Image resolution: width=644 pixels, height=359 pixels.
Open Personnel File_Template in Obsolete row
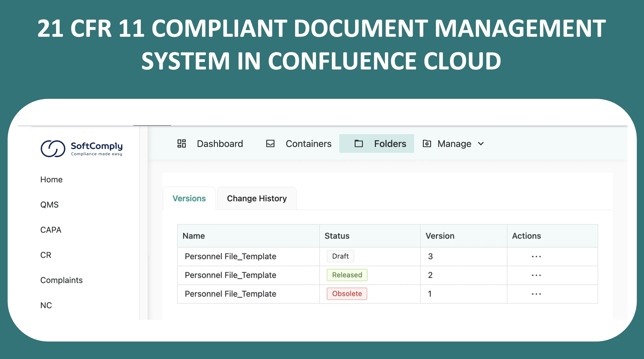pos(230,294)
